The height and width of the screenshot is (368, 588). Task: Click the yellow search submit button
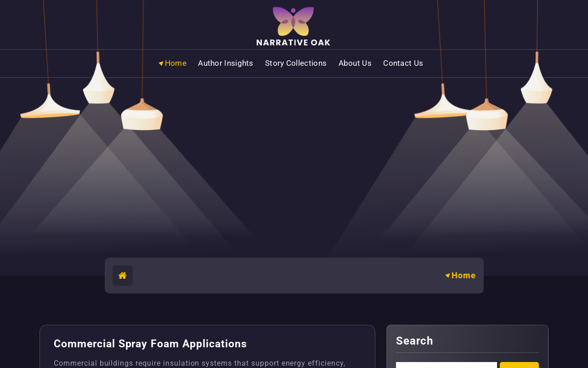click(x=519, y=365)
